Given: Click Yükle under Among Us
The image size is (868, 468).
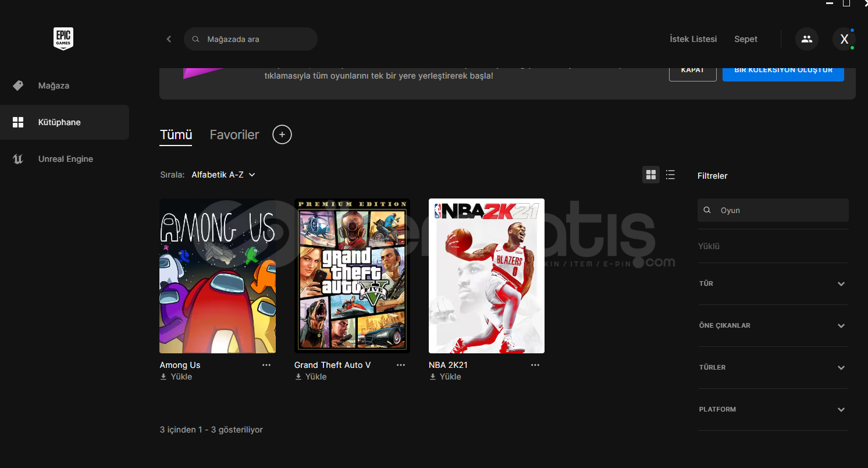Looking at the screenshot, I should pos(176,377).
